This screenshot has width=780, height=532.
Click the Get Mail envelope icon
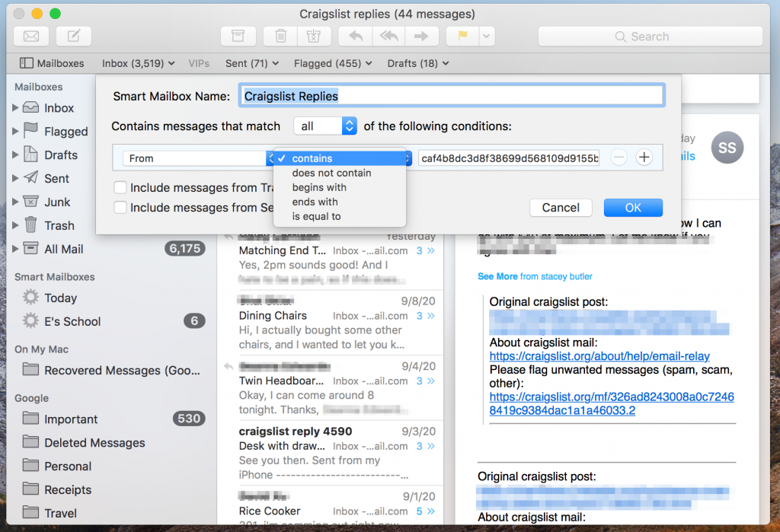(30, 36)
